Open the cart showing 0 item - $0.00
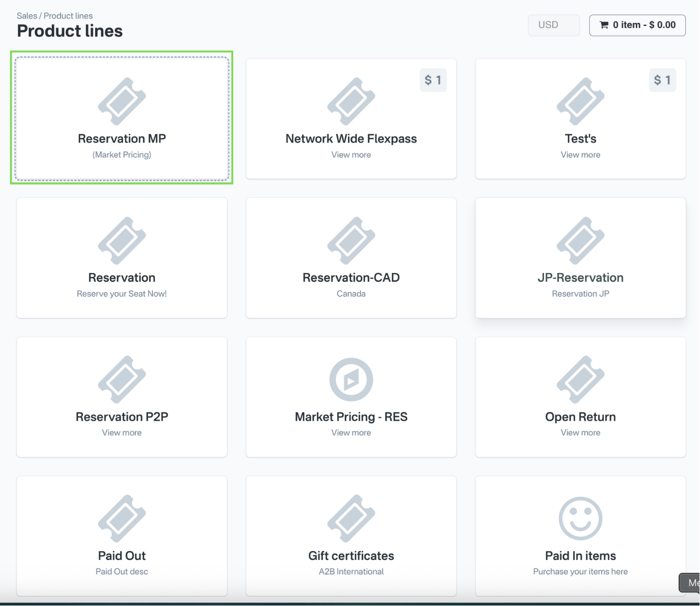Image resolution: width=700 pixels, height=606 pixels. pyautogui.click(x=638, y=25)
